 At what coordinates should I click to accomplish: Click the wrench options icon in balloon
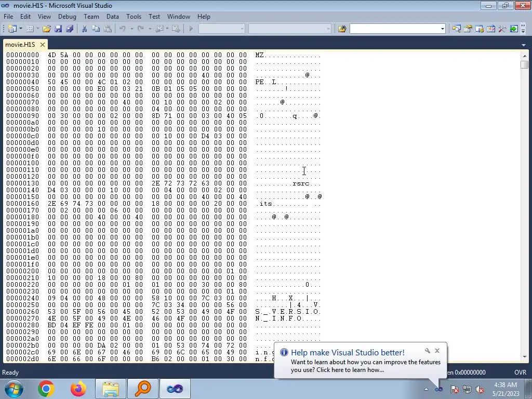pyautogui.click(x=428, y=351)
